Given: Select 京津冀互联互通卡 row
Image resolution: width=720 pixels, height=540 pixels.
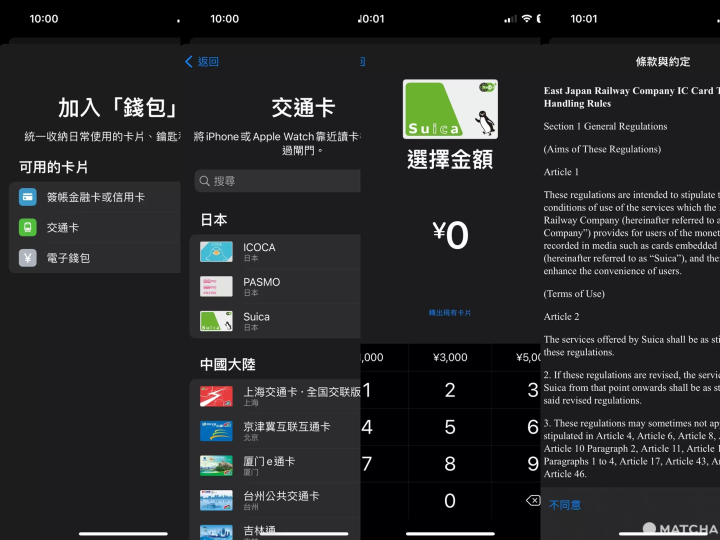Looking at the screenshot, I should pos(275,431).
